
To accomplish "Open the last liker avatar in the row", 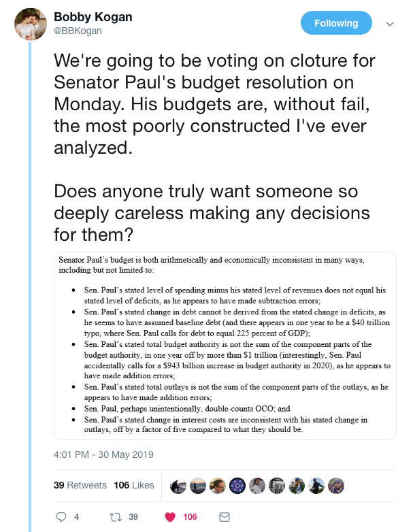I will pos(336,486).
